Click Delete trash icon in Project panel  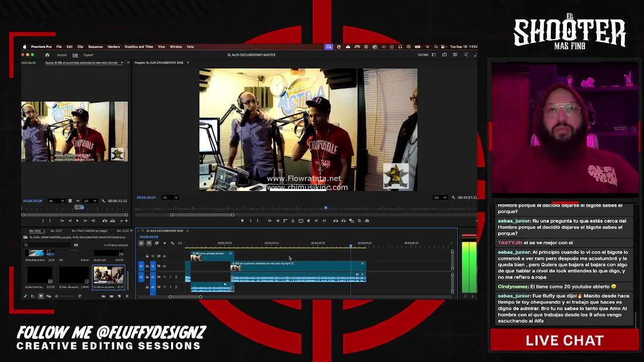[x=126, y=296]
